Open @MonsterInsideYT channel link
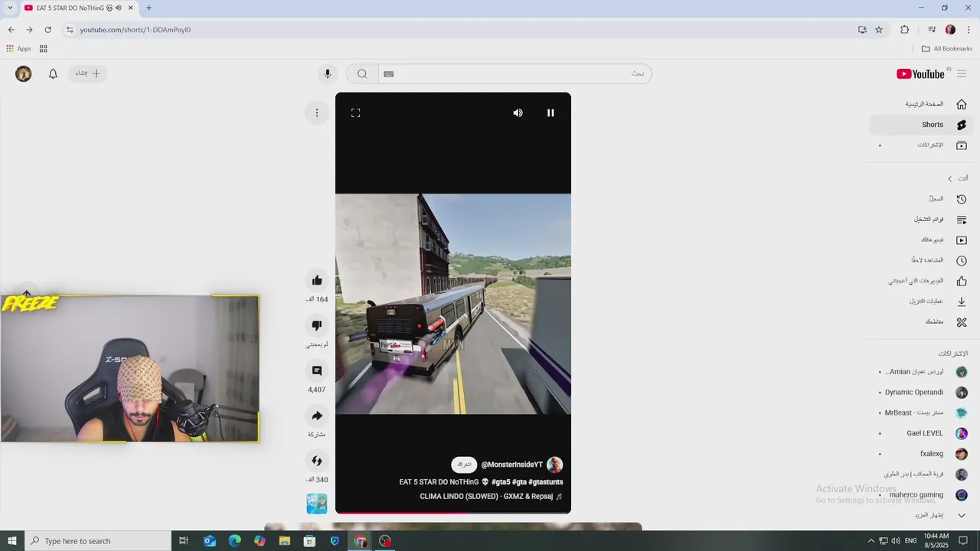 point(511,465)
